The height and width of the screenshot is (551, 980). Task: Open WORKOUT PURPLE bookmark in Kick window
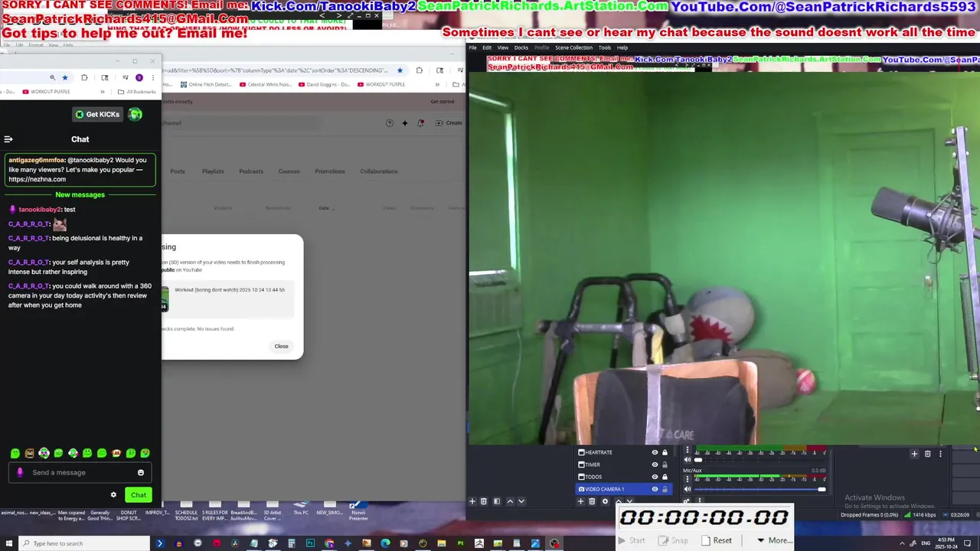coord(46,92)
